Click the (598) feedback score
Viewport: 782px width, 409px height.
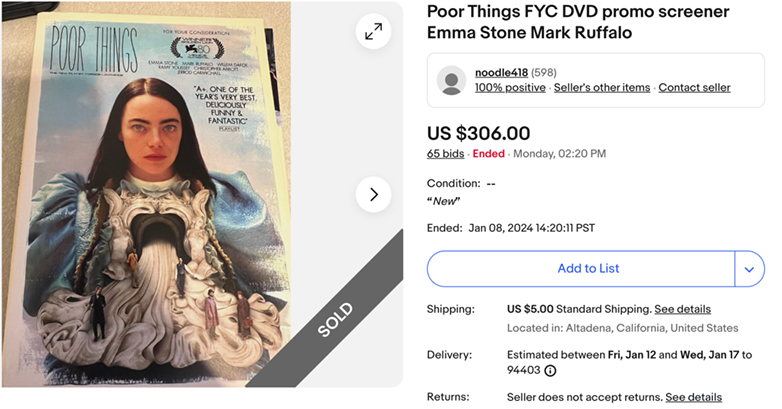pyautogui.click(x=544, y=72)
